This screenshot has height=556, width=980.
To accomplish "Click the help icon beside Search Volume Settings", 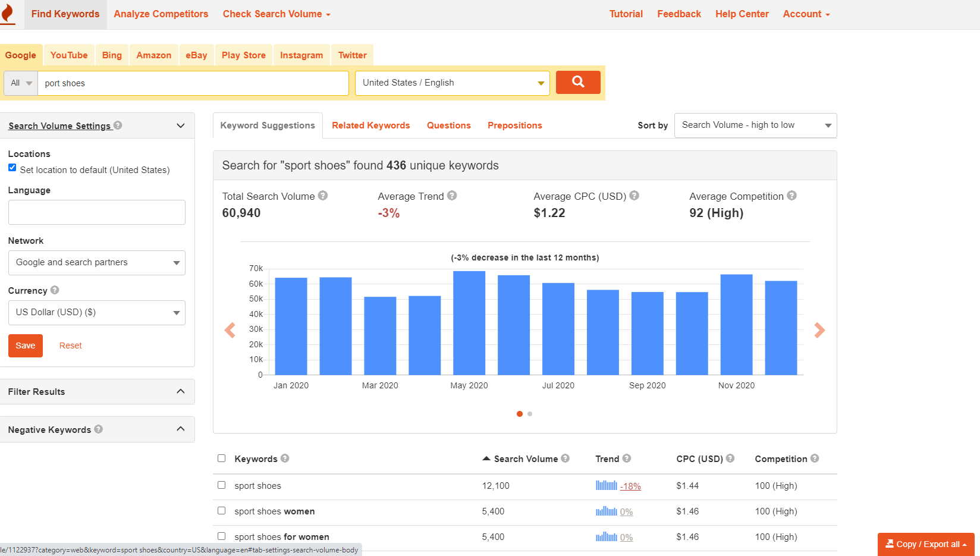I will 118,125.
